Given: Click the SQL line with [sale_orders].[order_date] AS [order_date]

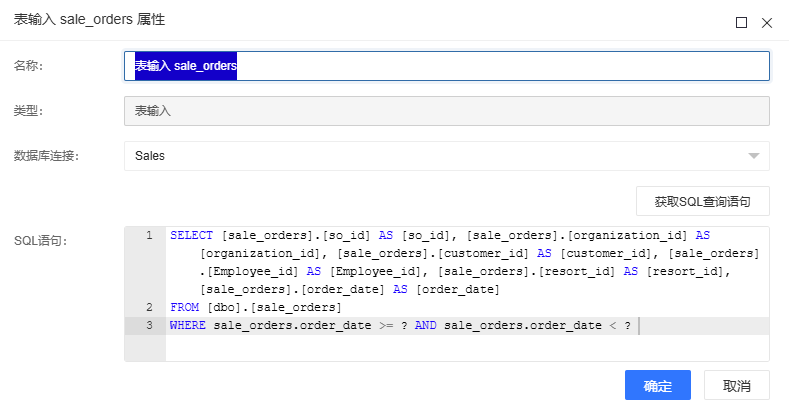Looking at the screenshot, I should 350,289.
